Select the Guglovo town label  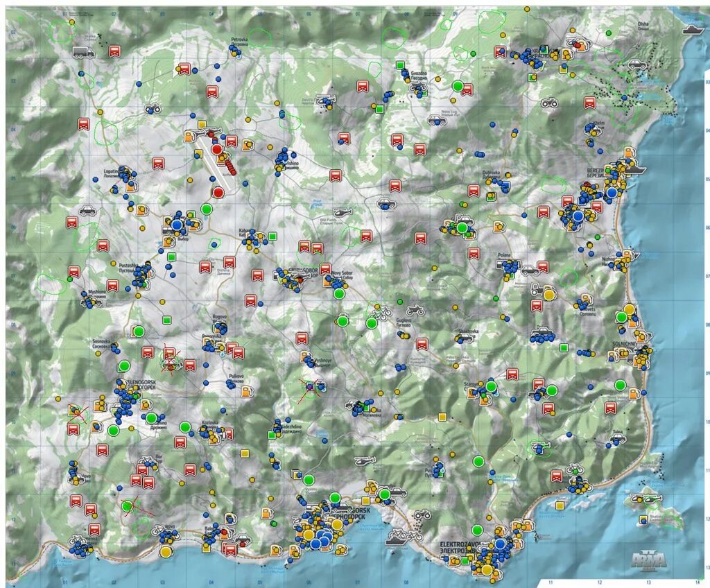(403, 322)
